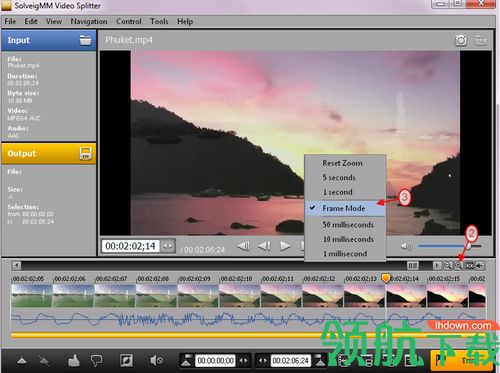Image resolution: width=500 pixels, height=373 pixels.
Task: Zoom out the timeline magnifier icon
Action: coord(448,266)
